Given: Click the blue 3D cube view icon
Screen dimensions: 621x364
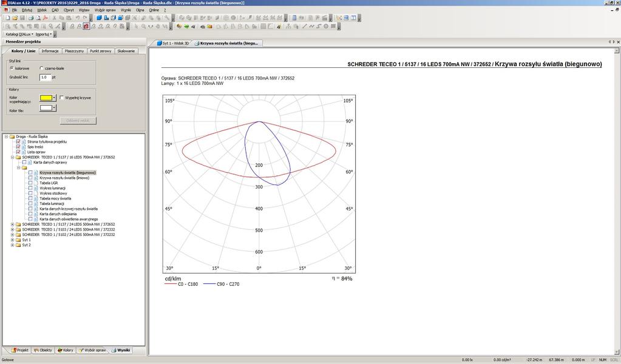Looking at the screenshot, I should [x=99, y=18].
